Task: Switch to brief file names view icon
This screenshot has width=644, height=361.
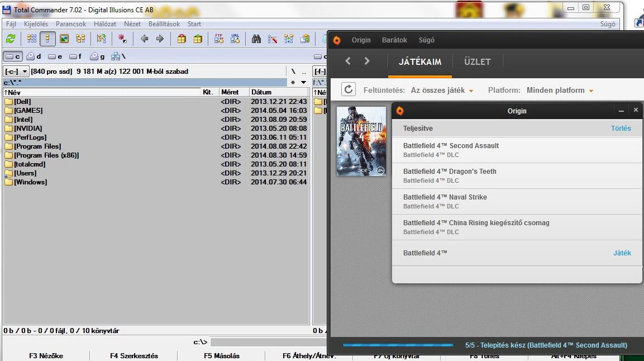Action: click(32, 39)
